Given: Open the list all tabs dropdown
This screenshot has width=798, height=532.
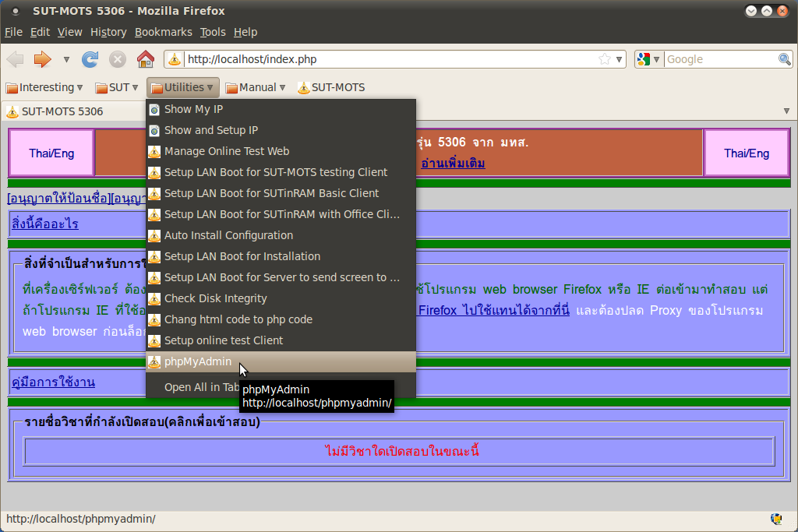Looking at the screenshot, I should [x=787, y=111].
